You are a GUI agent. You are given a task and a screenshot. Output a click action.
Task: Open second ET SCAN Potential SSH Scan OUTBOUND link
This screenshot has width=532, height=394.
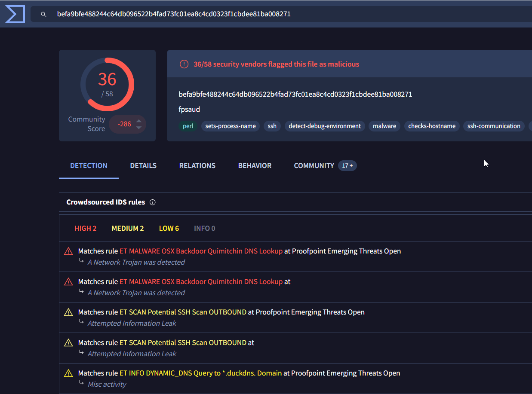(183, 342)
